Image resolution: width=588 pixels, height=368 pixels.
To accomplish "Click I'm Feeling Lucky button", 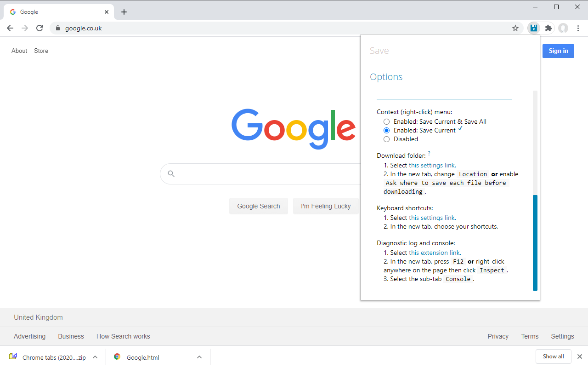I will 326,206.
